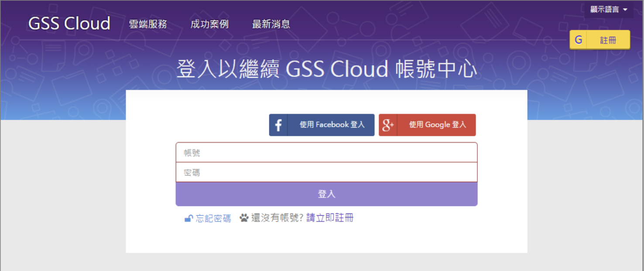This screenshot has height=271, width=644.
Task: Click the Google+ 'g+' logo icon
Action: pos(388,125)
